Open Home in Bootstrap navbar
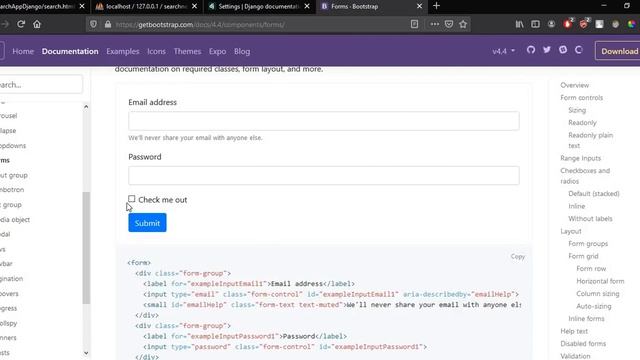The width and height of the screenshot is (640, 360). tap(23, 51)
